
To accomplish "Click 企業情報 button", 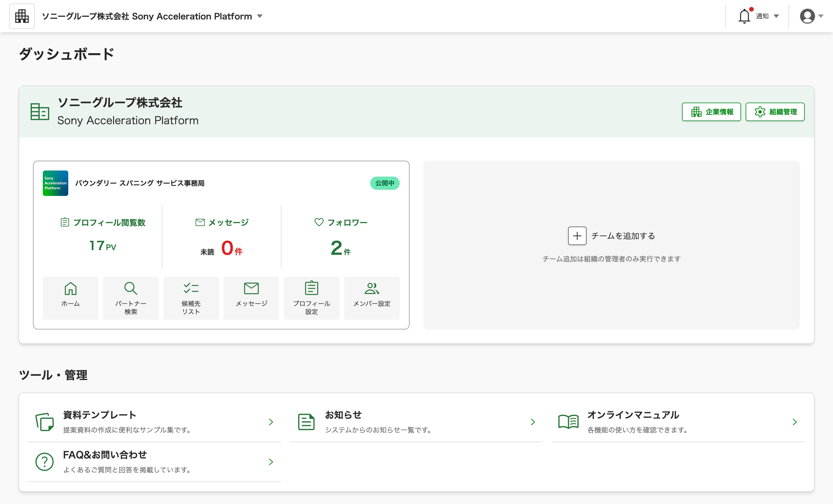I will (711, 112).
